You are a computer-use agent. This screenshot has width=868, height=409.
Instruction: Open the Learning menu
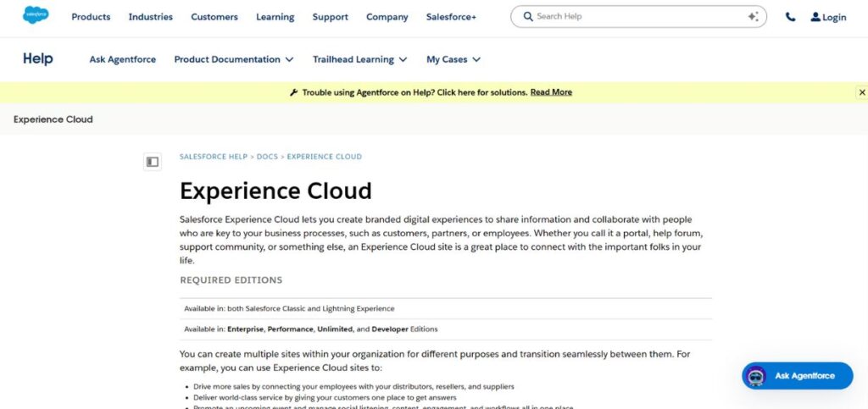[x=275, y=17]
